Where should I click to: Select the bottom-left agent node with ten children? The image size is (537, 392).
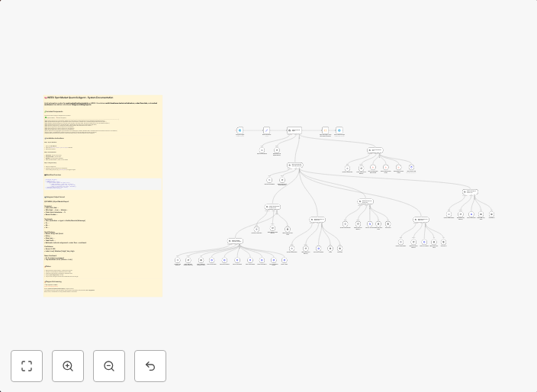click(x=235, y=241)
